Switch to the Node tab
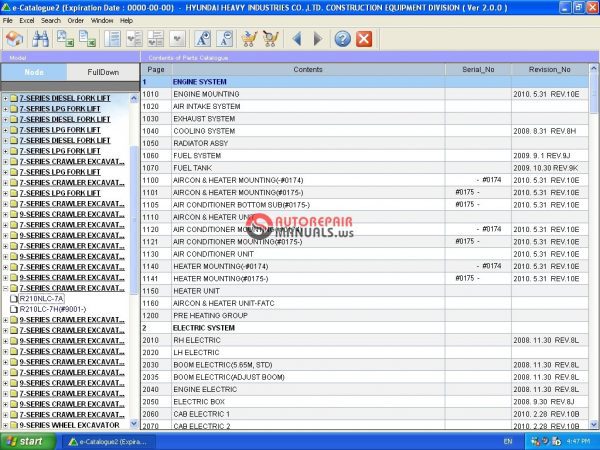Image resolution: width=600 pixels, height=450 pixels. tap(34, 72)
